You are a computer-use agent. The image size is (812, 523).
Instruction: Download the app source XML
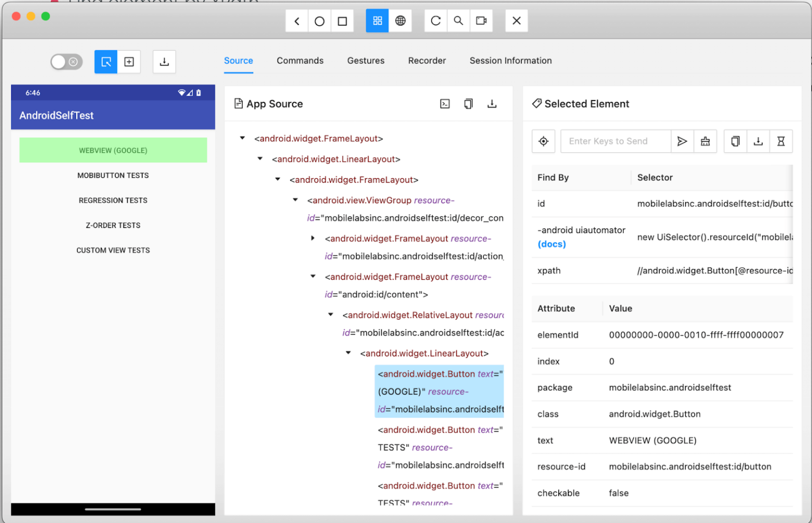pyautogui.click(x=492, y=104)
